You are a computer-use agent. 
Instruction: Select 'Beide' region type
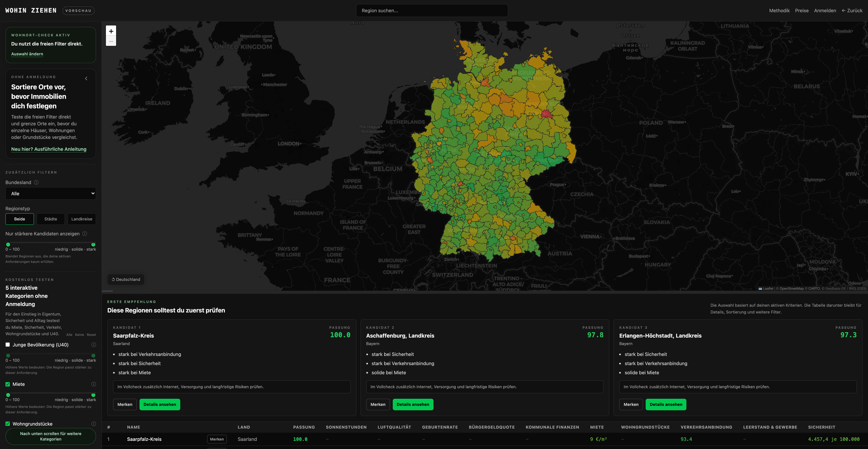tap(20, 219)
